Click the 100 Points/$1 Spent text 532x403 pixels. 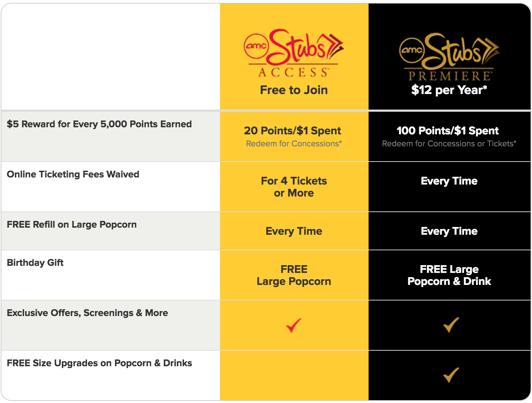click(447, 131)
